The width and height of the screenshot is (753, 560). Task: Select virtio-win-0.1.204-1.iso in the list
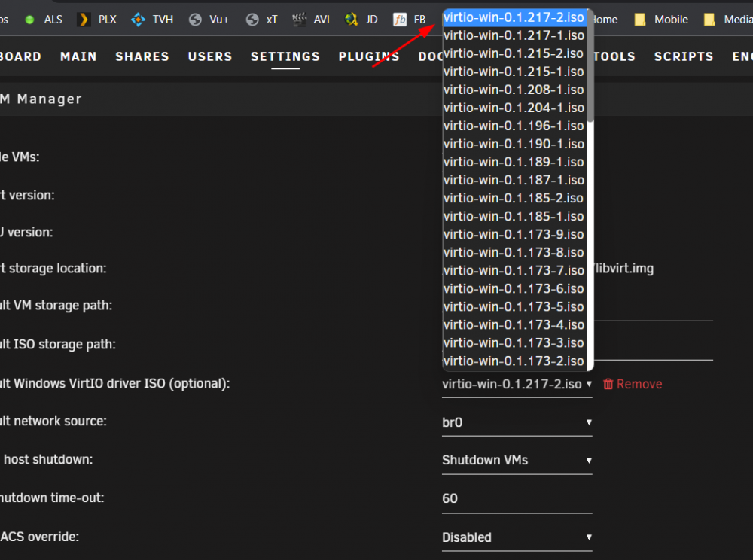(x=514, y=108)
